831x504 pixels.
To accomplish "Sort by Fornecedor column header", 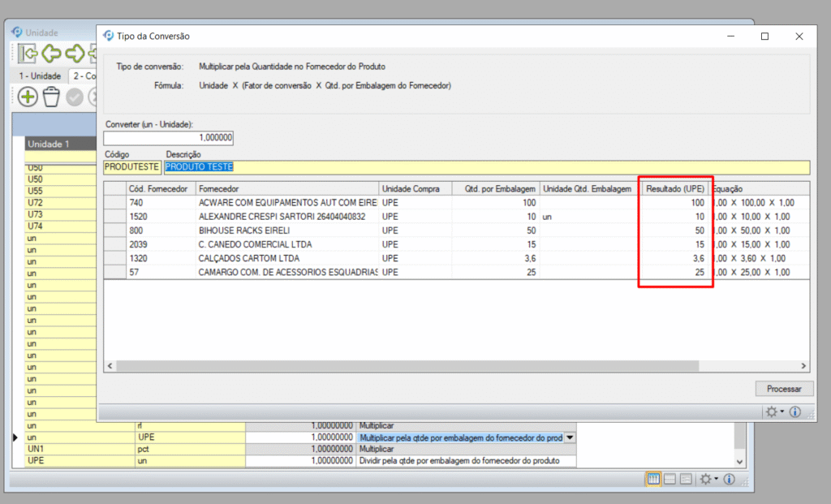I will (x=286, y=188).
